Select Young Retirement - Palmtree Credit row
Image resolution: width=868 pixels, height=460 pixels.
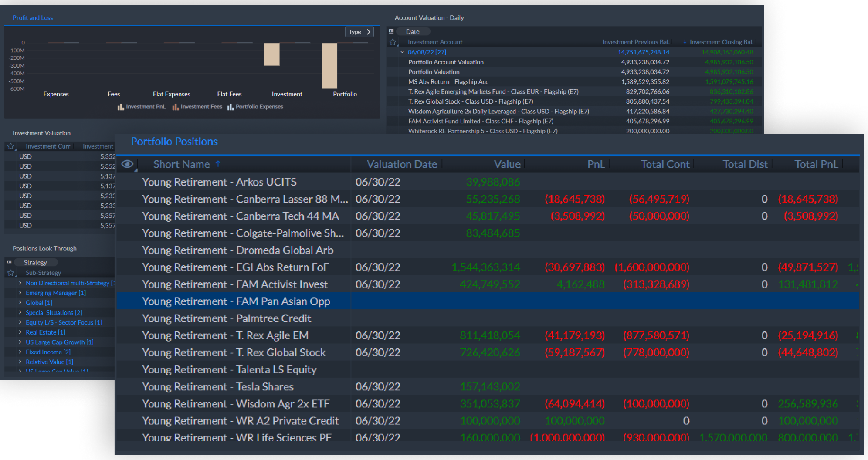point(488,318)
